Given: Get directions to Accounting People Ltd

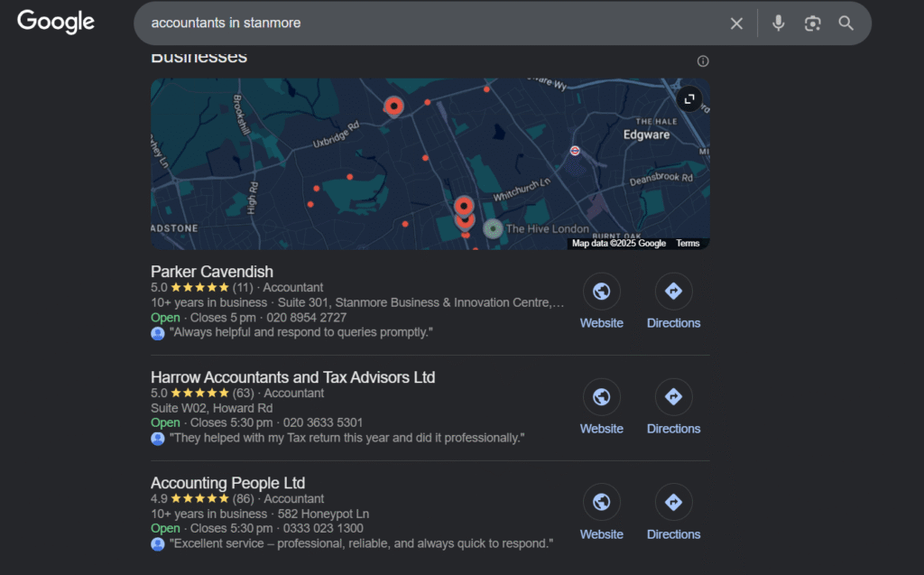Looking at the screenshot, I should (673, 514).
